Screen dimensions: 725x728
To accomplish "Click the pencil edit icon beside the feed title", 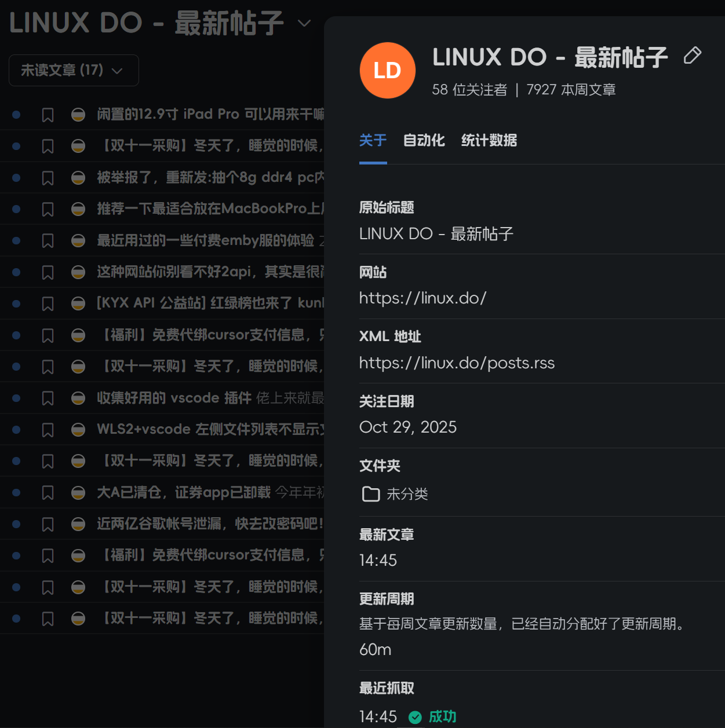I will 693,56.
